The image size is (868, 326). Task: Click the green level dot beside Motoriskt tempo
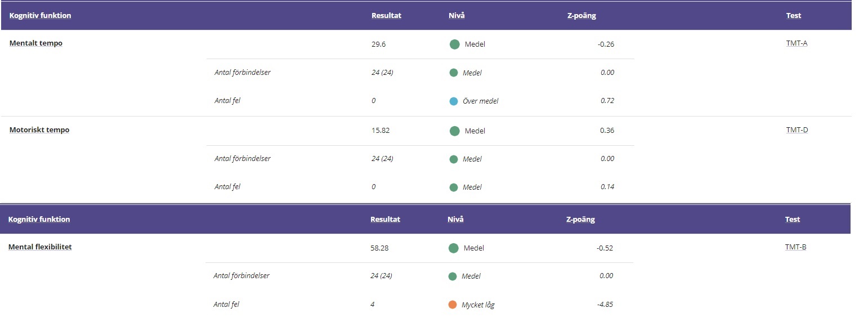point(455,131)
